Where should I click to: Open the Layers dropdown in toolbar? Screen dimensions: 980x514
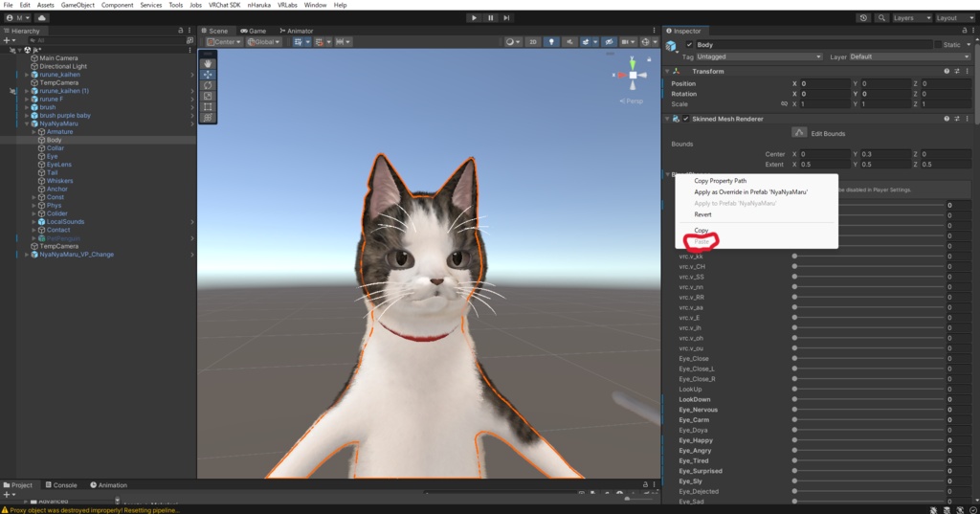[912, 18]
